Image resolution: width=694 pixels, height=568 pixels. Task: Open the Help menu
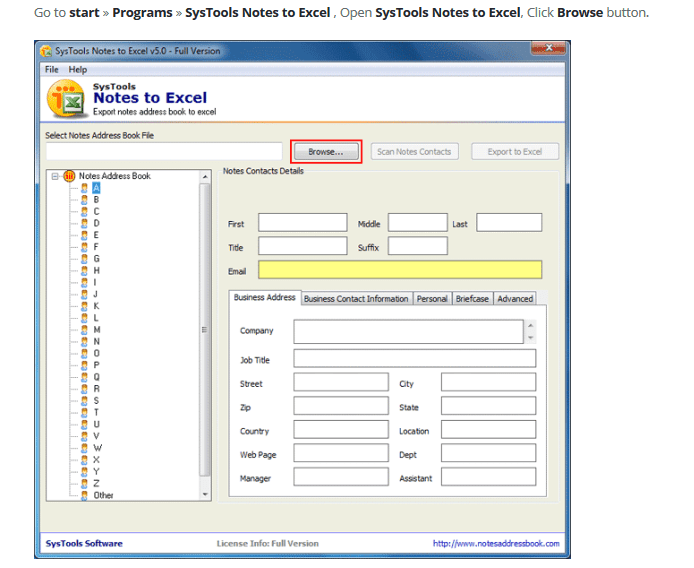(77, 70)
